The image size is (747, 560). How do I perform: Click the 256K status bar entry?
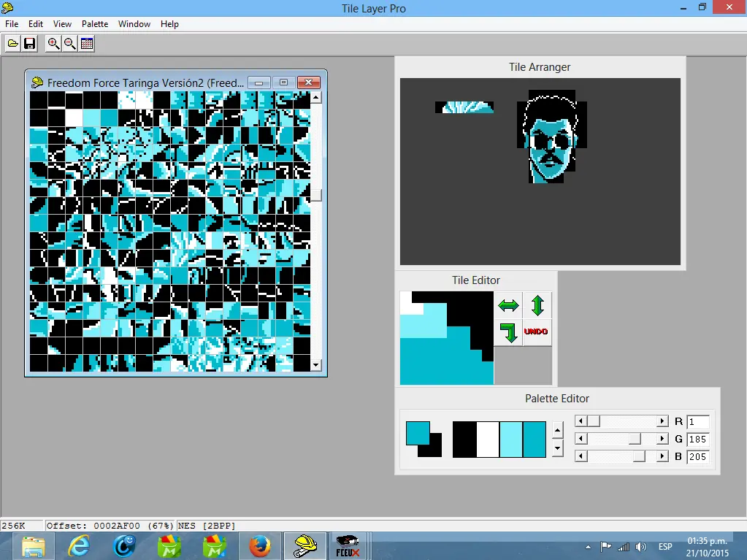[x=13, y=526]
